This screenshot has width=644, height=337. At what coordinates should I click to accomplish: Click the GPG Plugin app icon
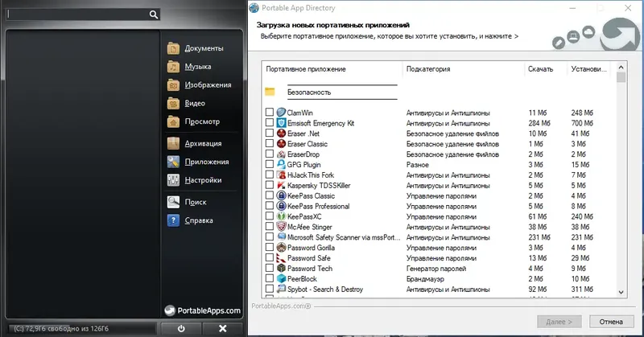(281, 164)
